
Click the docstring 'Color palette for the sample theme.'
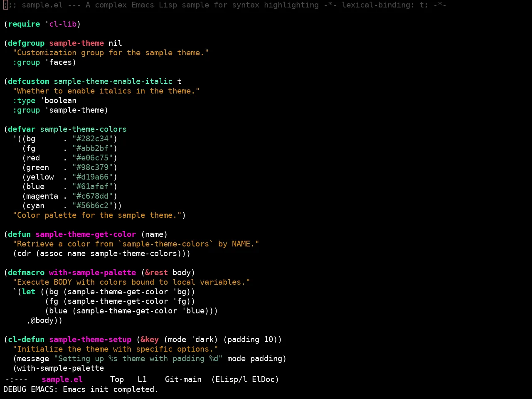(x=97, y=215)
